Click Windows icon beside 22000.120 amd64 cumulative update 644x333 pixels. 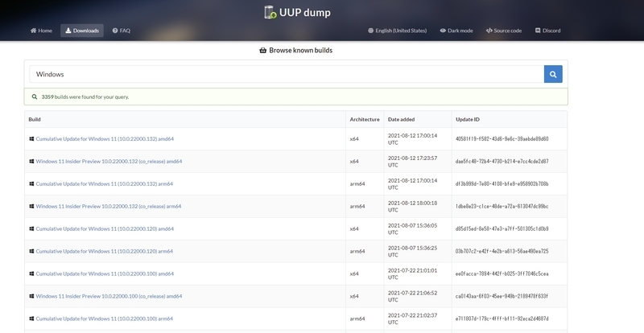pyautogui.click(x=31, y=228)
